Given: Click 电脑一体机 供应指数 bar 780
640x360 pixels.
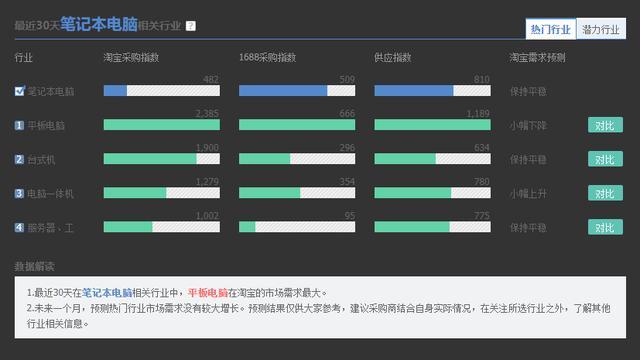Looking at the screenshot, I should tap(433, 193).
